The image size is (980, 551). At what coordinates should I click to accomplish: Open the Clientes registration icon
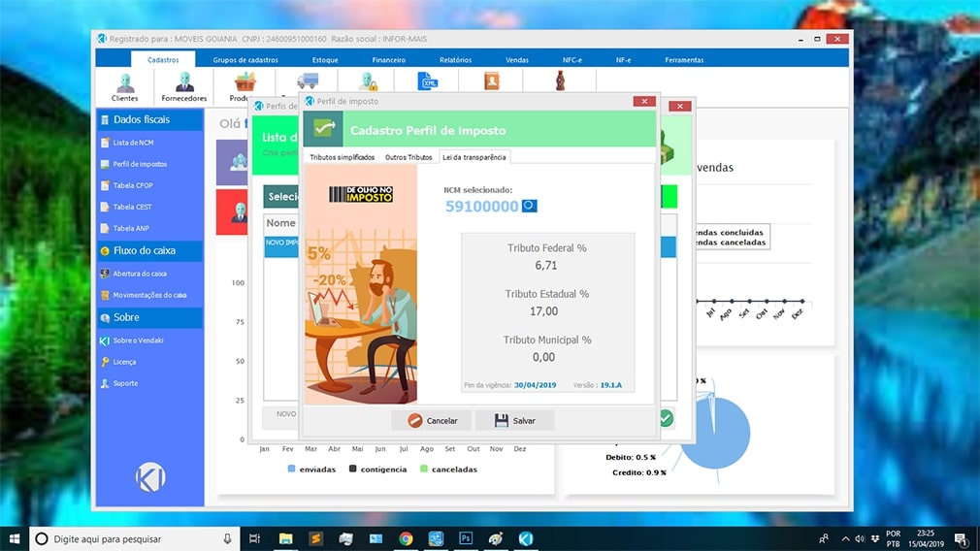(125, 86)
